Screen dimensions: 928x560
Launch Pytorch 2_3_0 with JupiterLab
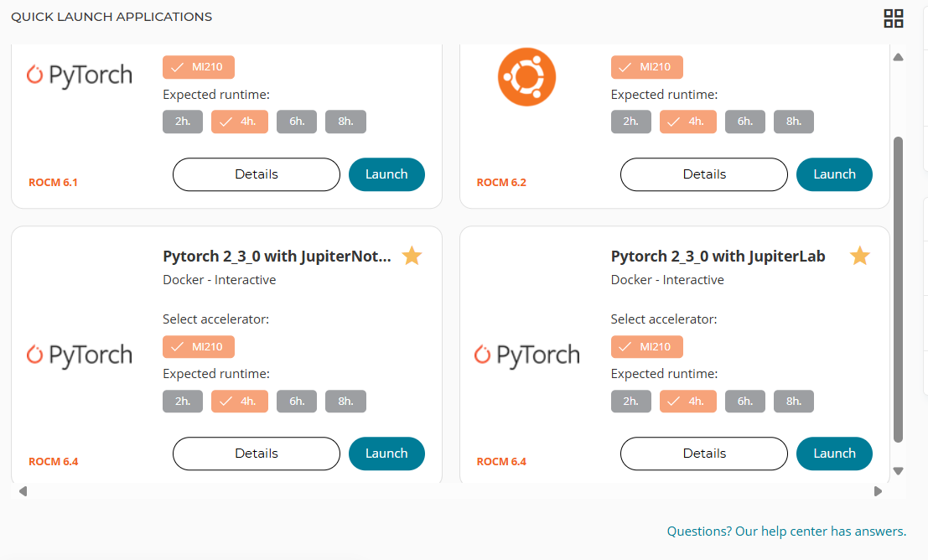pyautogui.click(x=834, y=454)
